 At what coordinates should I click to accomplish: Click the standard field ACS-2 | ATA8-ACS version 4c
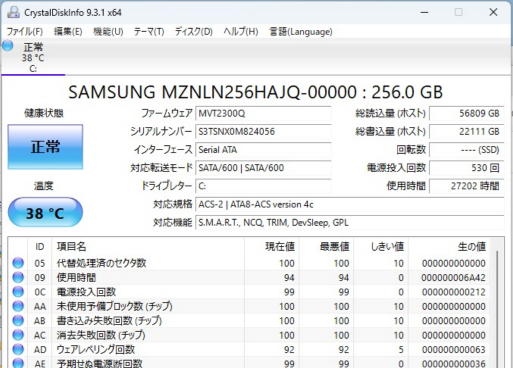coord(350,204)
